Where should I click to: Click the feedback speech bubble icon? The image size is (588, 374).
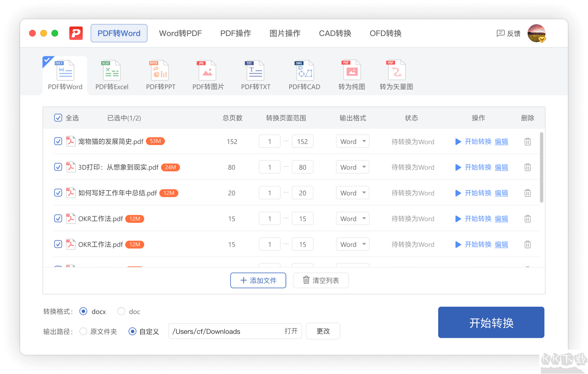pyautogui.click(x=501, y=33)
